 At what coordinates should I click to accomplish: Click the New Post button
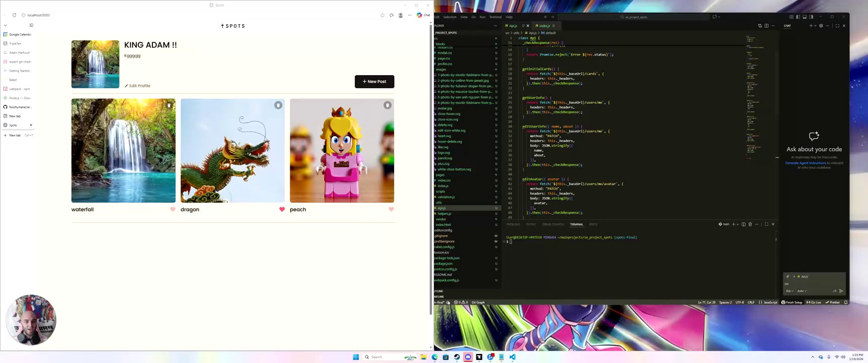374,82
